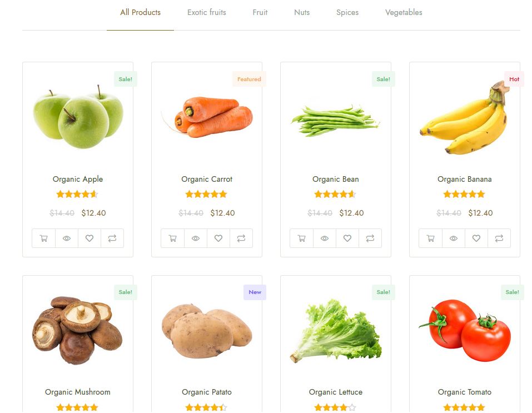Add Organic Apple to cart
This screenshot has height=413, width=532.
pyautogui.click(x=44, y=238)
